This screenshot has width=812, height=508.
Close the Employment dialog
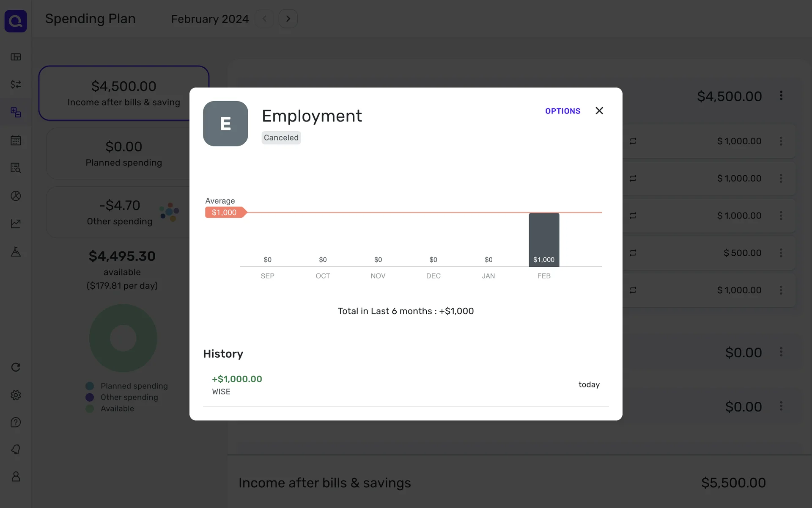click(x=599, y=111)
